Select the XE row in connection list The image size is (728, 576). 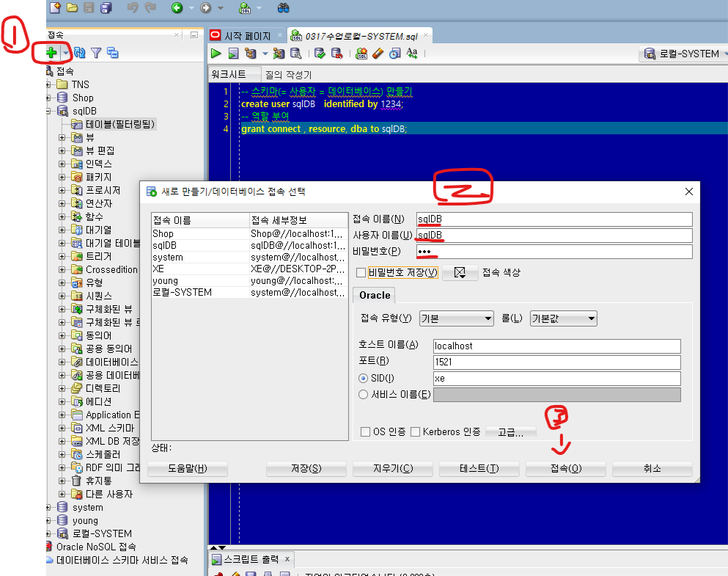[x=249, y=269]
